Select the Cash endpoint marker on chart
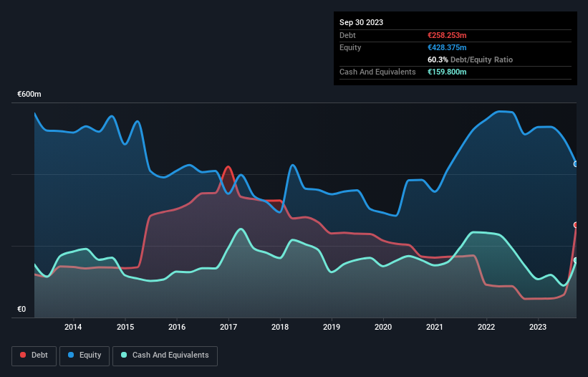 (576, 260)
